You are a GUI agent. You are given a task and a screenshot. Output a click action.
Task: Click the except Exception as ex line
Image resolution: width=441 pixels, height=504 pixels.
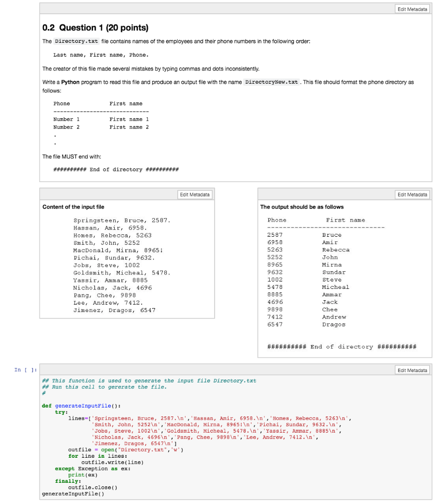(94, 469)
